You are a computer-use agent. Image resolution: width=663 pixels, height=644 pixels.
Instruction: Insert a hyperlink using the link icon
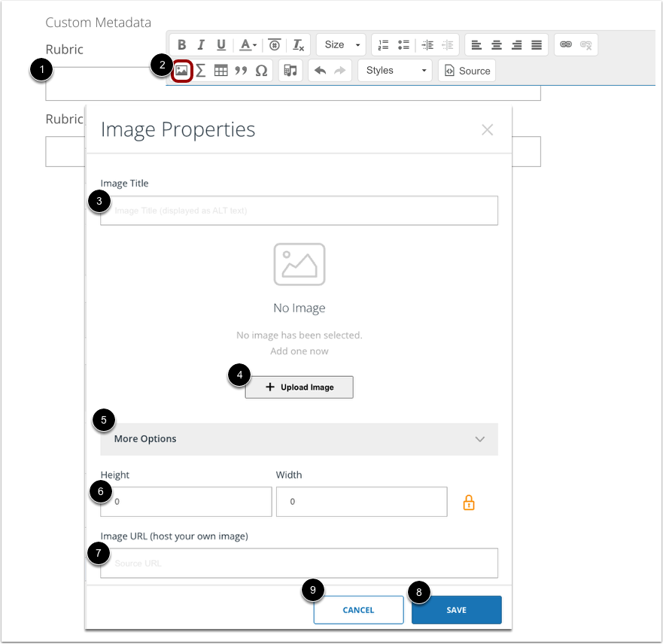pyautogui.click(x=567, y=44)
